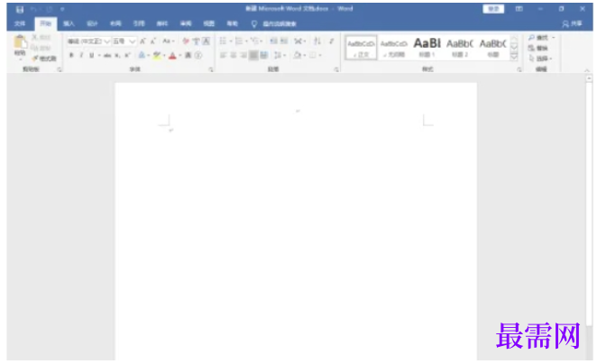Click the Paste clipboard icon

click(20, 41)
